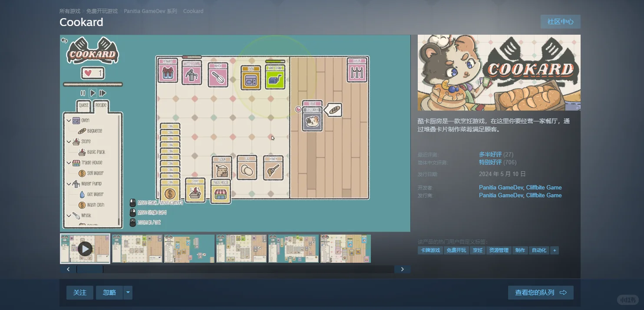The image size is (644, 310).
Task: Click the Honey card
Action: (273, 167)
